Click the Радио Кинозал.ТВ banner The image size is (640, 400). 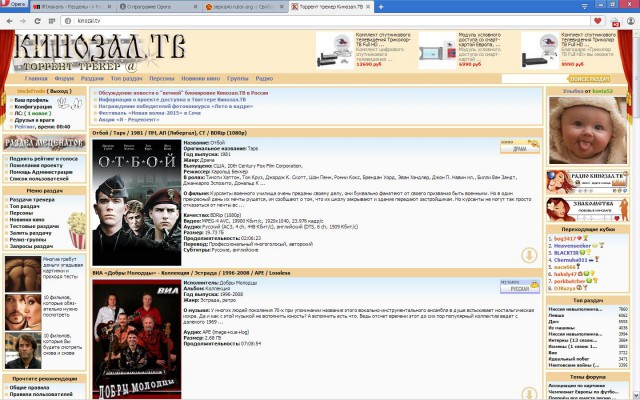588,182
